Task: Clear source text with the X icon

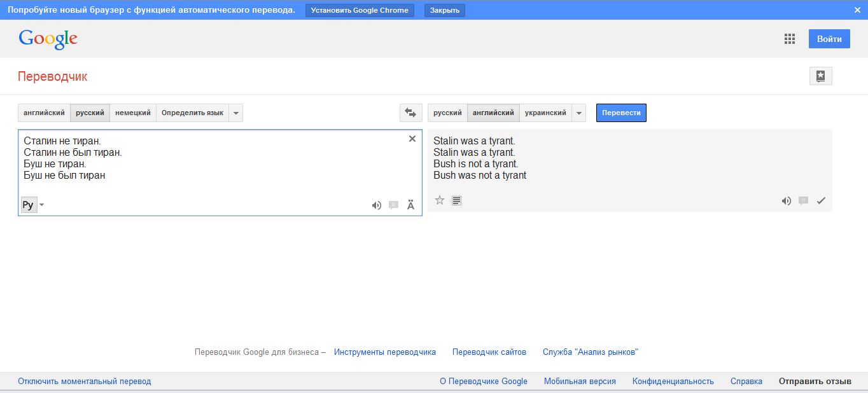Action: 412,139
